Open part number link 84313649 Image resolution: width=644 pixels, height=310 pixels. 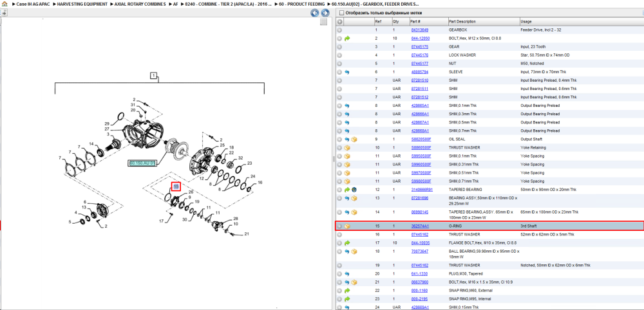coord(420,30)
